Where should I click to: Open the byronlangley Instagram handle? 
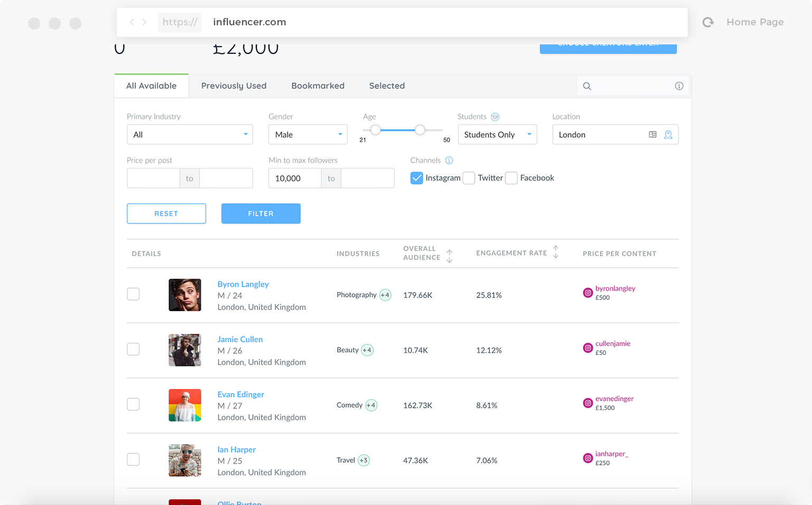[615, 288]
